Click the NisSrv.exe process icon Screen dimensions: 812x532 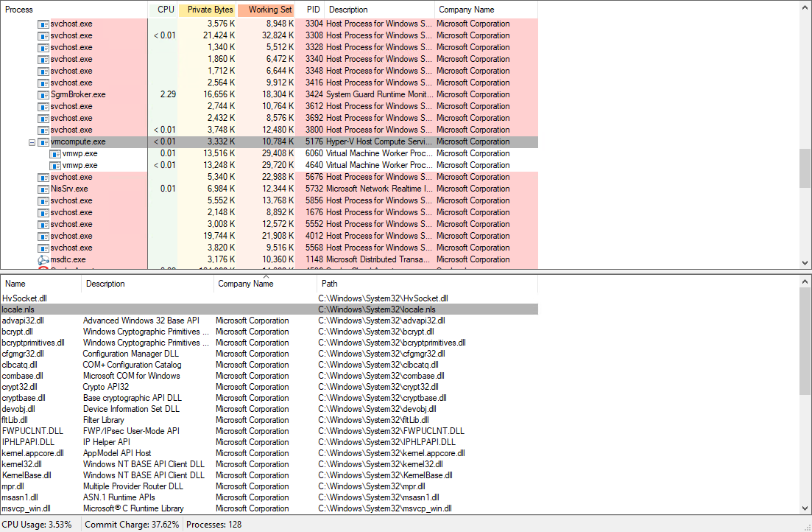tap(43, 189)
